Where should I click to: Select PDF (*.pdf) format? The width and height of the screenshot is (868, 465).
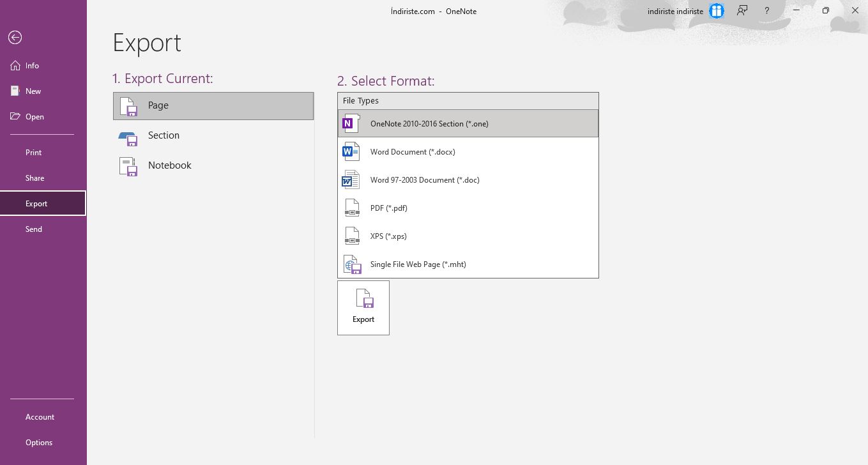pyautogui.click(x=468, y=208)
